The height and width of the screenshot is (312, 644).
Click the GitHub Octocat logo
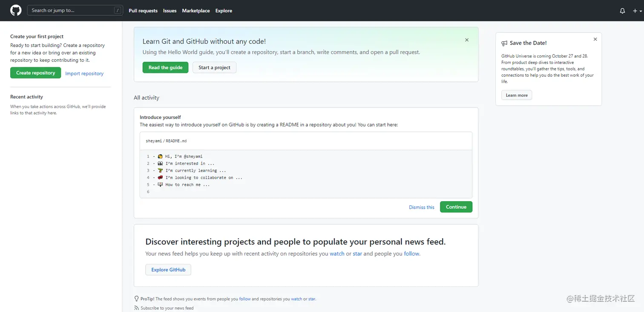(16, 11)
